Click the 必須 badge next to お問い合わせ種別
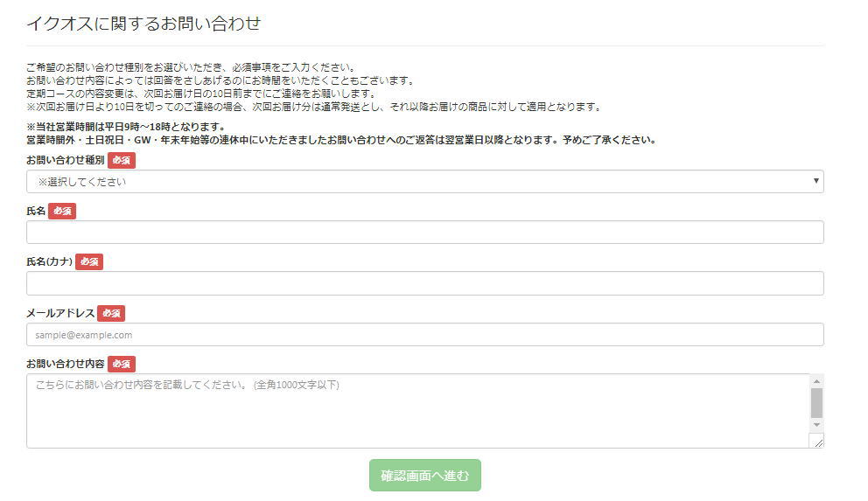 pos(122,160)
